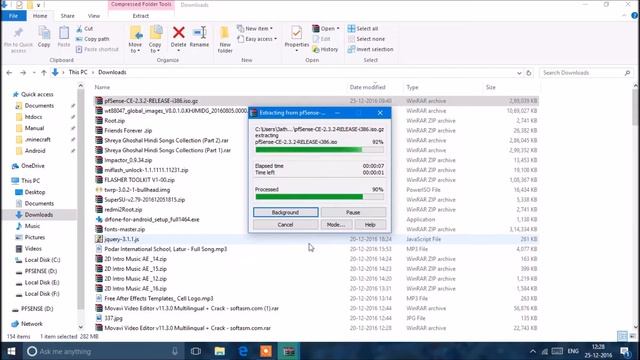Click the red Delete icon
640x360 pixels.
[178, 33]
